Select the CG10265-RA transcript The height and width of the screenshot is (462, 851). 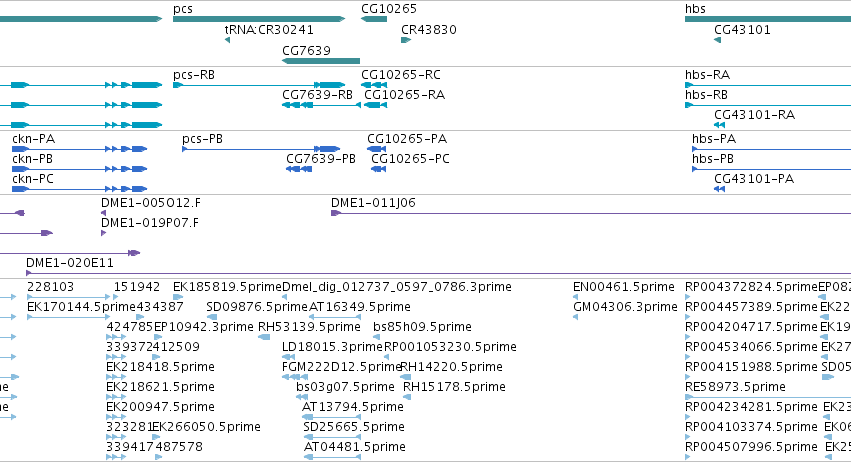pos(376,105)
